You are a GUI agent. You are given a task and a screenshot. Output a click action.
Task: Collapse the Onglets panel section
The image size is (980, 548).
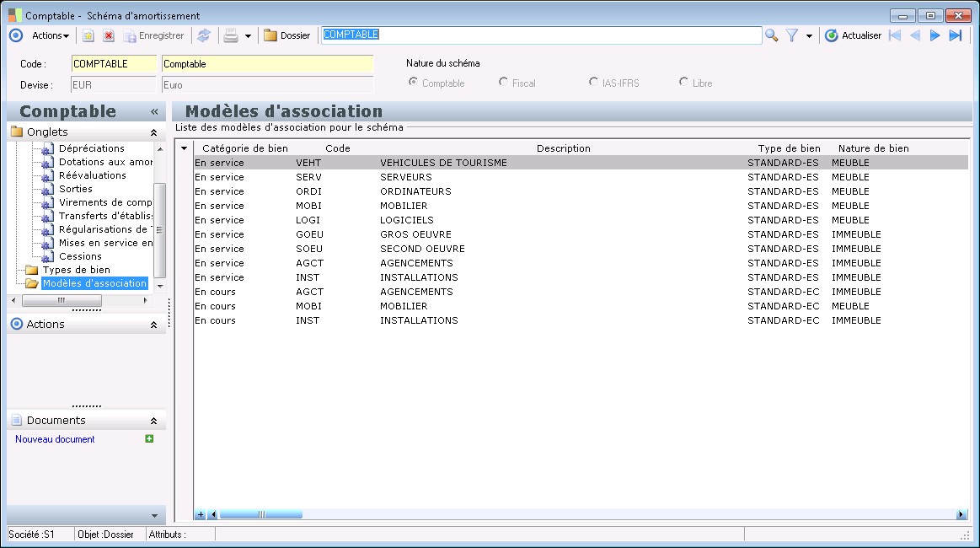[x=153, y=132]
